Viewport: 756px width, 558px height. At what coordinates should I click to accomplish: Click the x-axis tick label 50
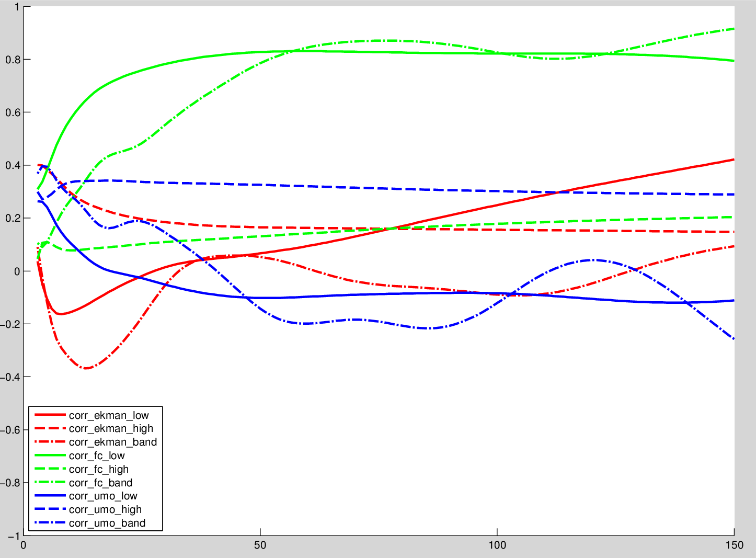coord(260,545)
